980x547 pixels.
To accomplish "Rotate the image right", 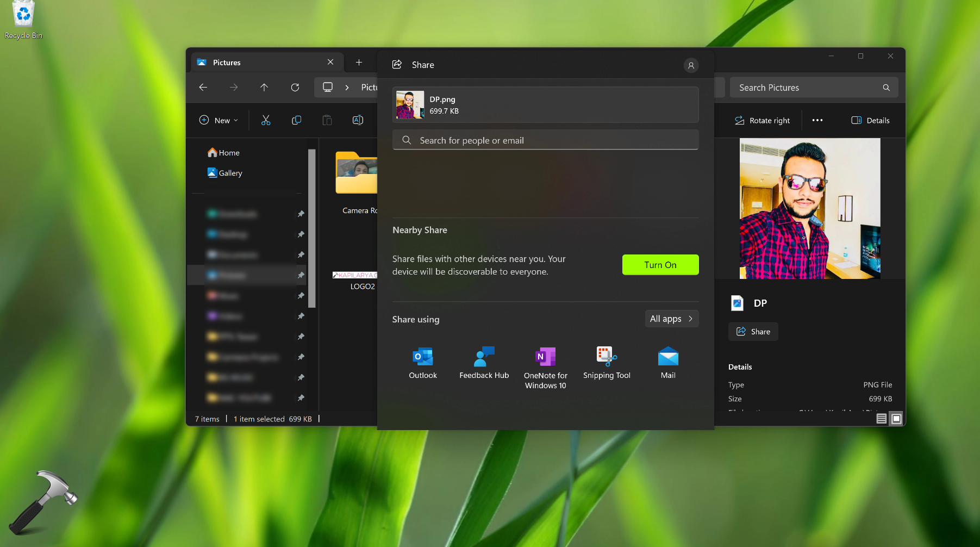I will tap(761, 120).
